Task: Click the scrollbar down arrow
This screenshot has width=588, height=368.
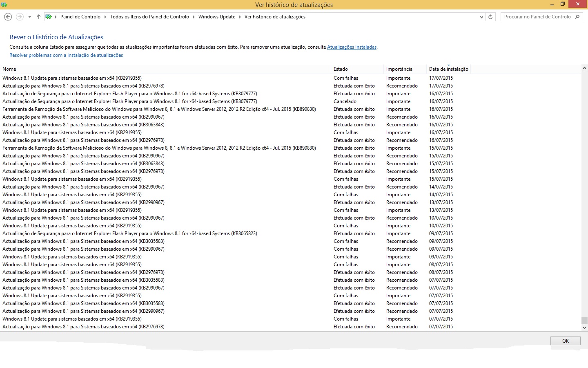Action: tap(584, 328)
